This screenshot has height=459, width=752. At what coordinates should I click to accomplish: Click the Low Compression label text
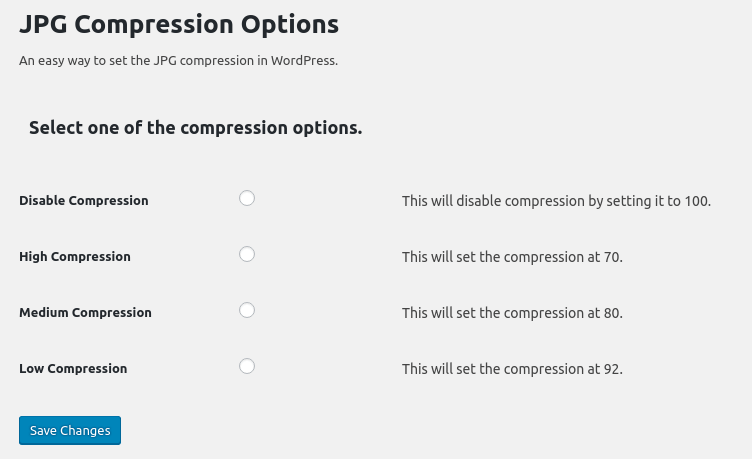(x=73, y=369)
